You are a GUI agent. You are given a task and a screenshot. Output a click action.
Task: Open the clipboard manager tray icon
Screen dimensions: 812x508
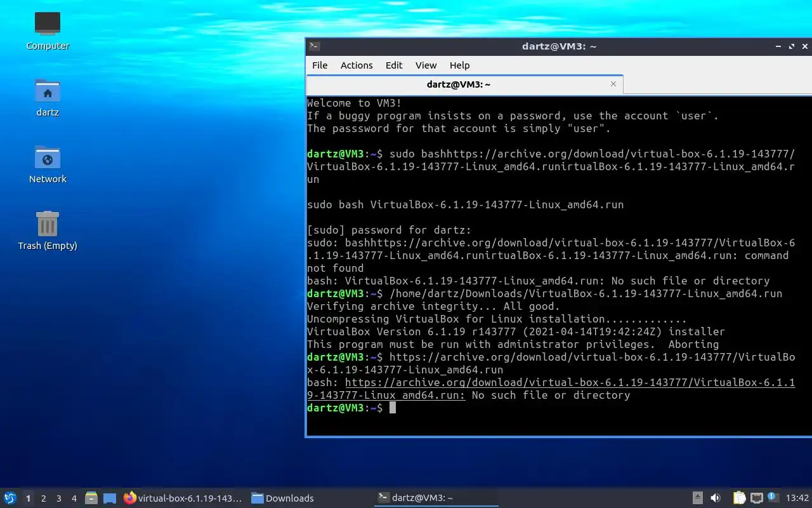click(x=740, y=498)
